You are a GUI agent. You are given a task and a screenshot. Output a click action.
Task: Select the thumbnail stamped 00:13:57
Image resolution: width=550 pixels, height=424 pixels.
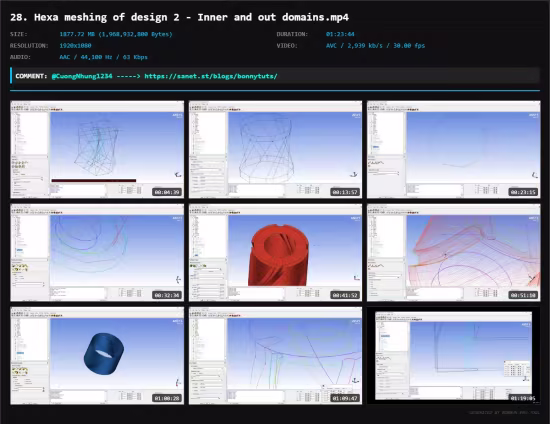(x=275, y=149)
